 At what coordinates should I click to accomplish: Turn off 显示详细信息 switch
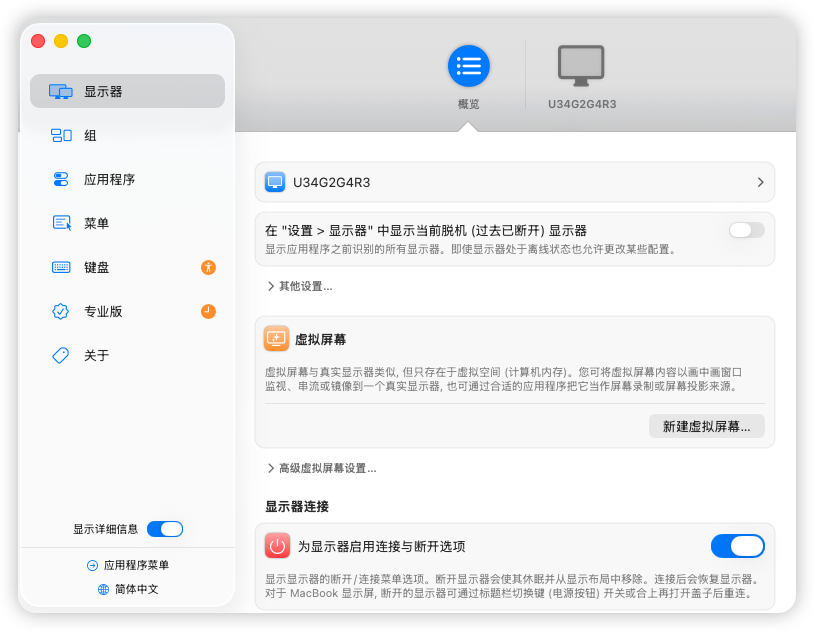tap(165, 529)
